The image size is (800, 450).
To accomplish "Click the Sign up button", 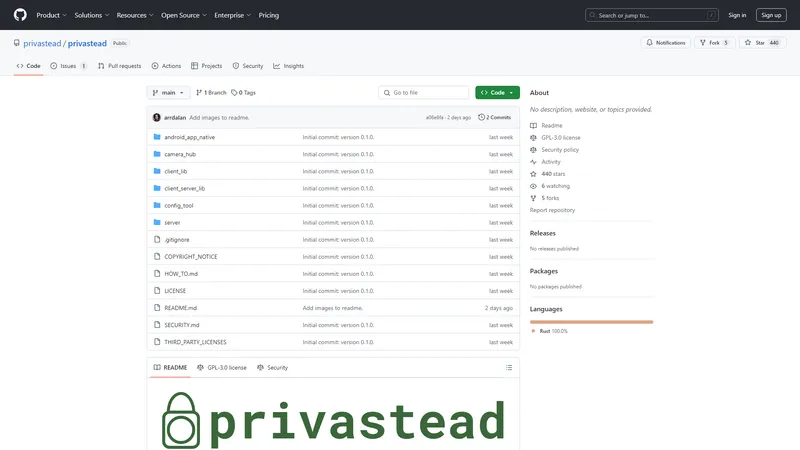I will [x=771, y=15].
